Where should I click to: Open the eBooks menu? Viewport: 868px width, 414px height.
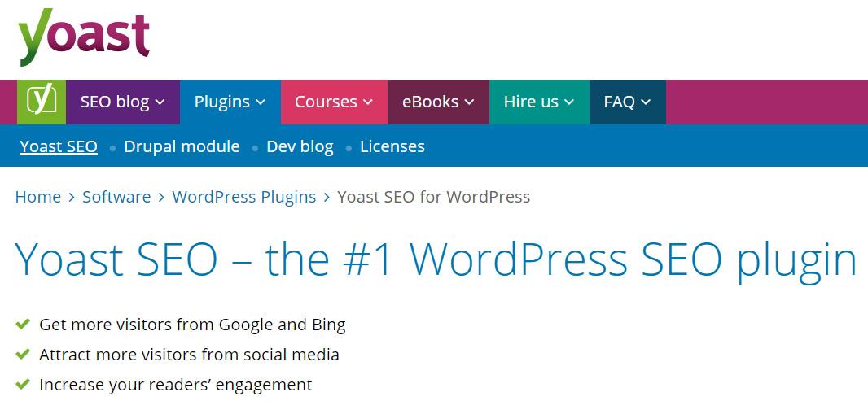(438, 102)
